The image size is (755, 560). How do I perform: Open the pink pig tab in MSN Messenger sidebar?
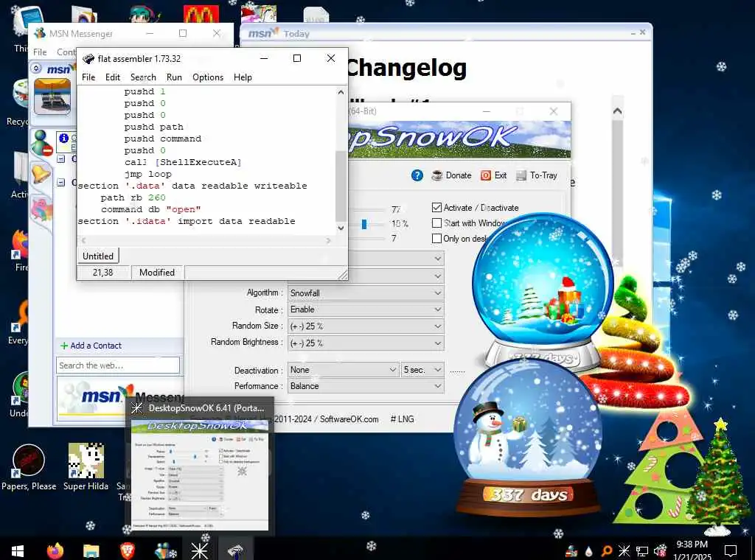(41, 210)
